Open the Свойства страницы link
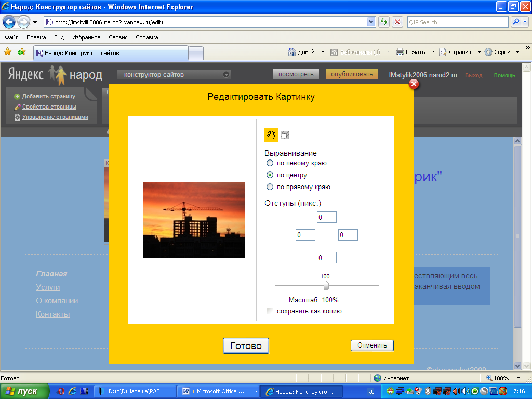This screenshot has width=532, height=399. tap(49, 107)
